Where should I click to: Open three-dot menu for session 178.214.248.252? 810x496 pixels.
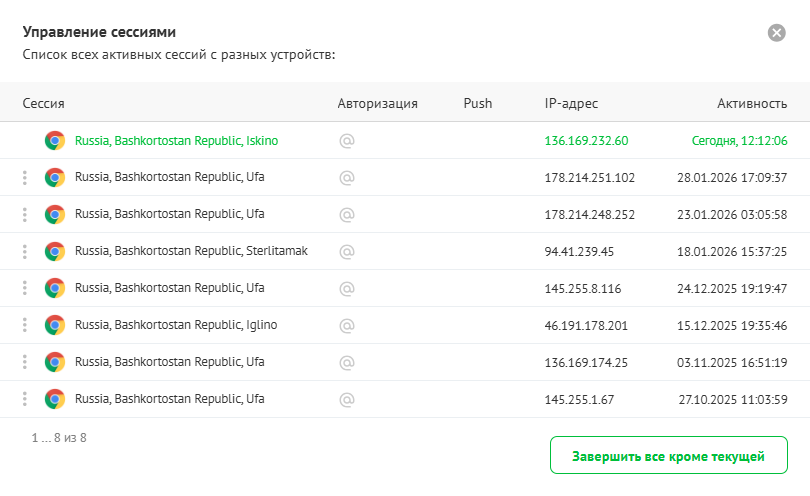[x=24, y=215]
